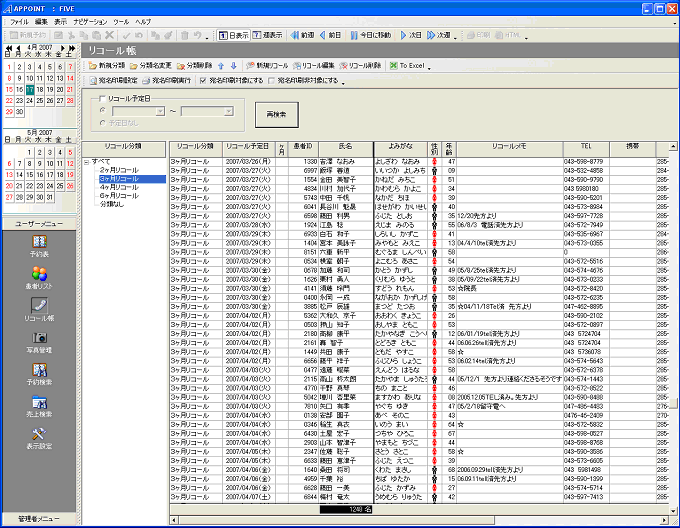Open end date dropdown
This screenshot has width=680, height=528.
[x=229, y=111]
